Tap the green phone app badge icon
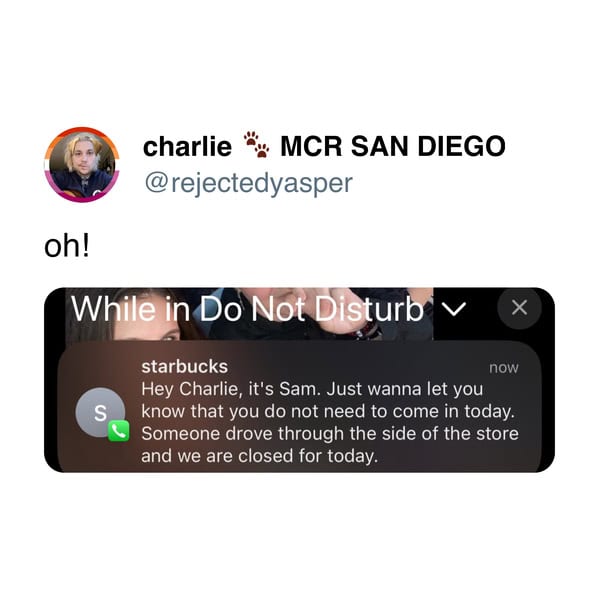 point(118,431)
